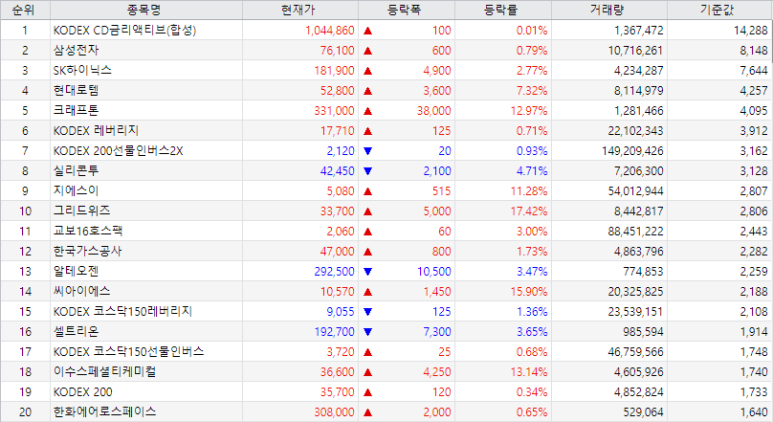The image size is (773, 422).
Task: Select stock name SK하이닉스
Action: (x=82, y=70)
